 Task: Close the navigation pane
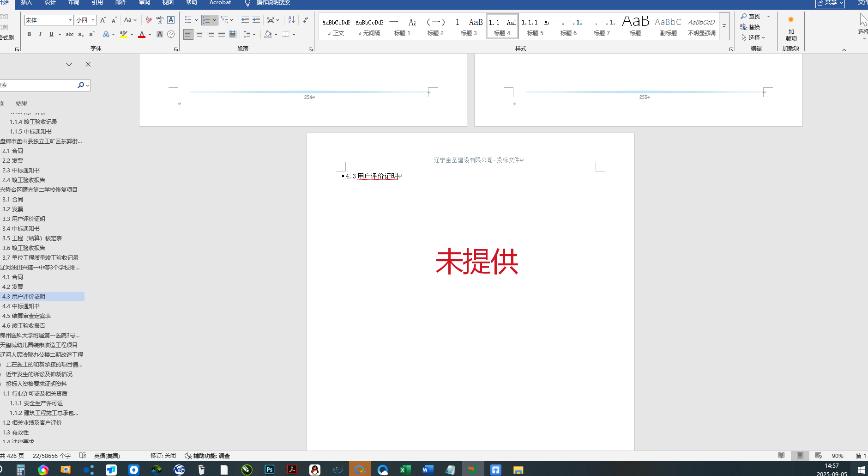point(88,64)
